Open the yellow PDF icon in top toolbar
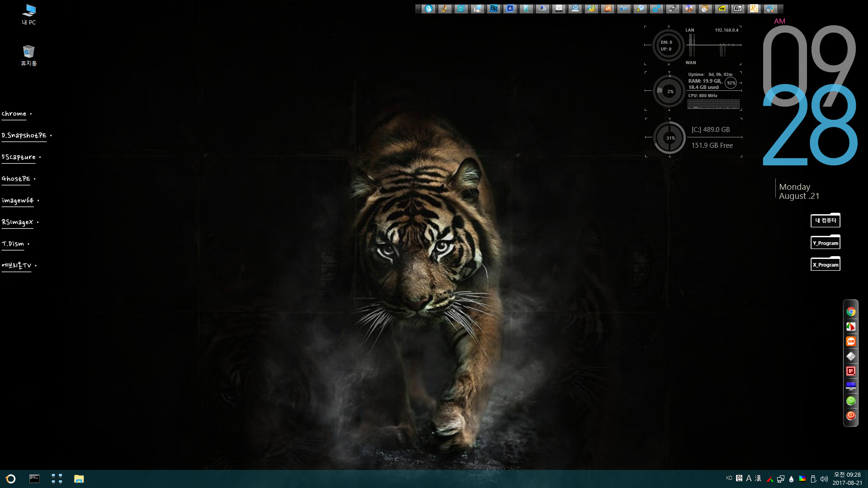868x488 pixels. click(722, 9)
